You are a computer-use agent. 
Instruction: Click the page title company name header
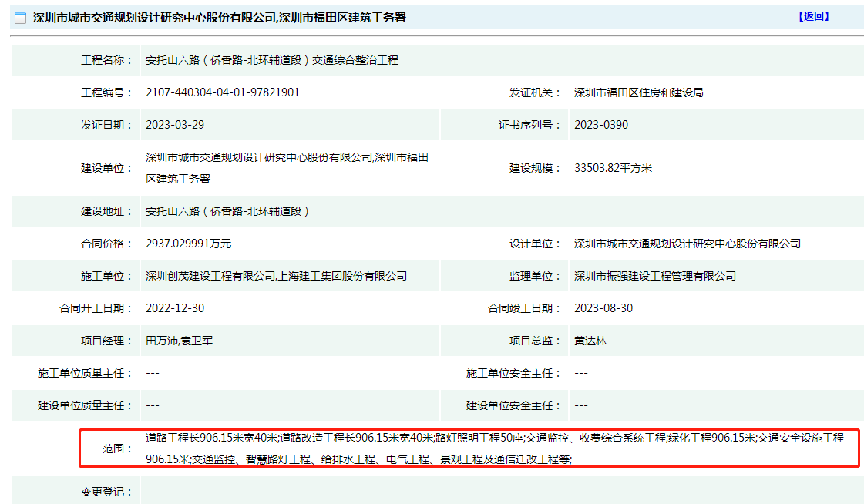tap(220, 17)
